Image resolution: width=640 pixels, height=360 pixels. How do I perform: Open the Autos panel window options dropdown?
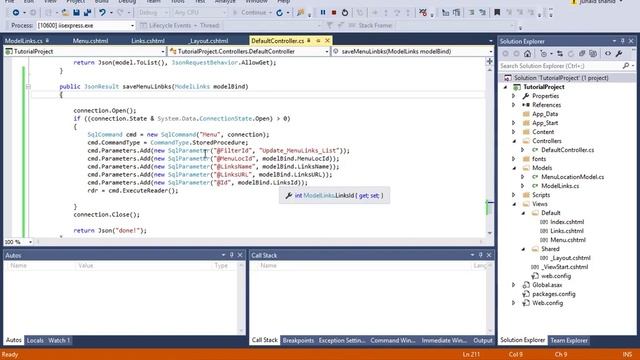pyautogui.click(x=223, y=255)
